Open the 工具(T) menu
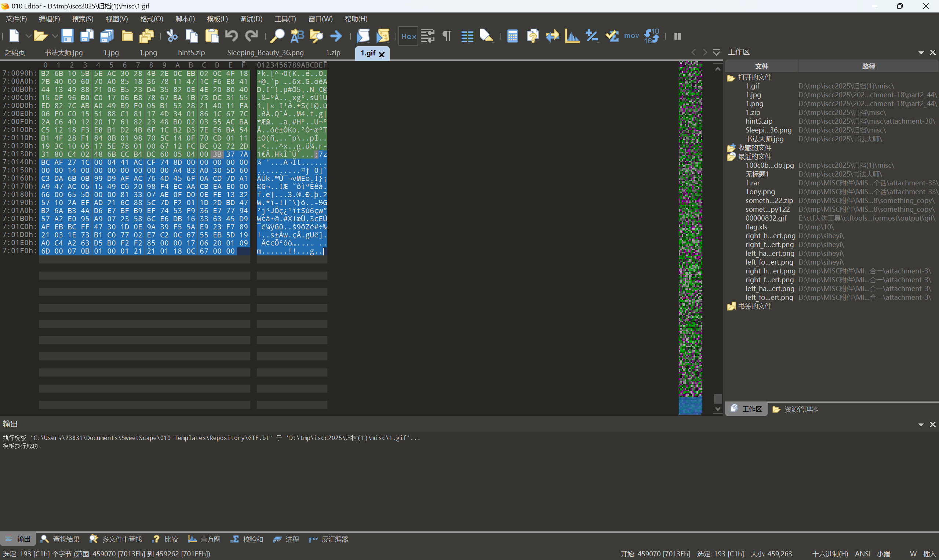939x560 pixels. click(285, 19)
